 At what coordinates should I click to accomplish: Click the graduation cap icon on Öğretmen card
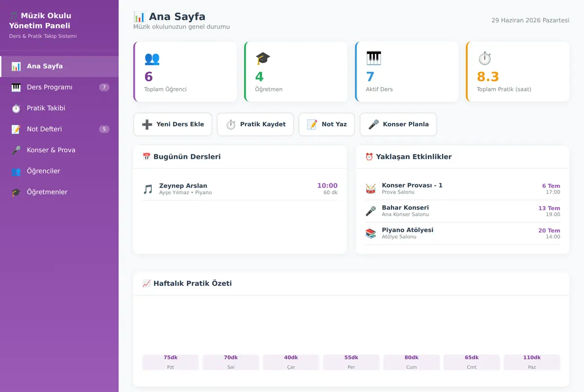click(x=263, y=59)
